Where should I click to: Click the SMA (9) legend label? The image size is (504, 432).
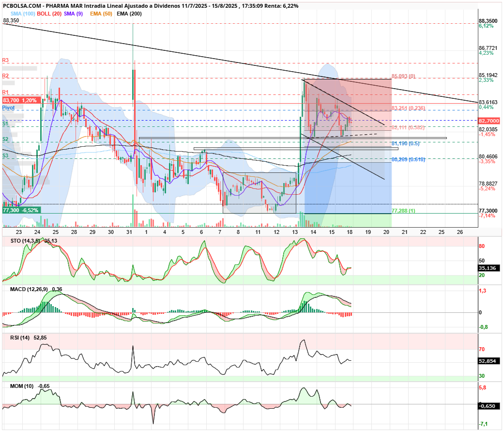pyautogui.click(x=73, y=14)
